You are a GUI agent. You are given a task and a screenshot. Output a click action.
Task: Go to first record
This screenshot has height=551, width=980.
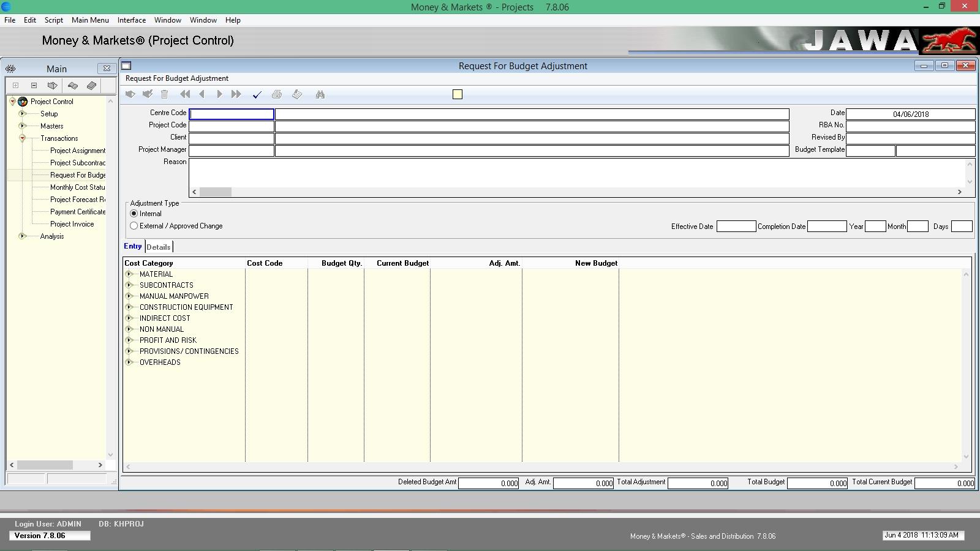coord(185,94)
